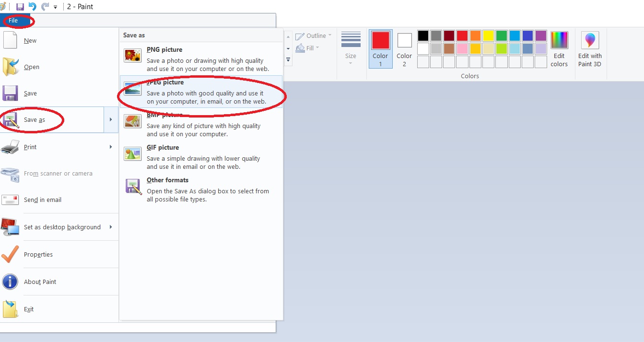
Task: Open Edit colors
Action: pyautogui.click(x=559, y=49)
